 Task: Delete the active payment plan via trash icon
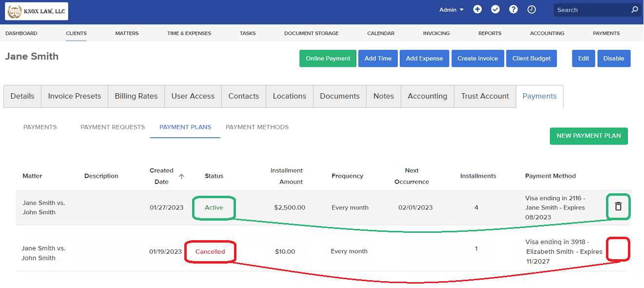(618, 206)
